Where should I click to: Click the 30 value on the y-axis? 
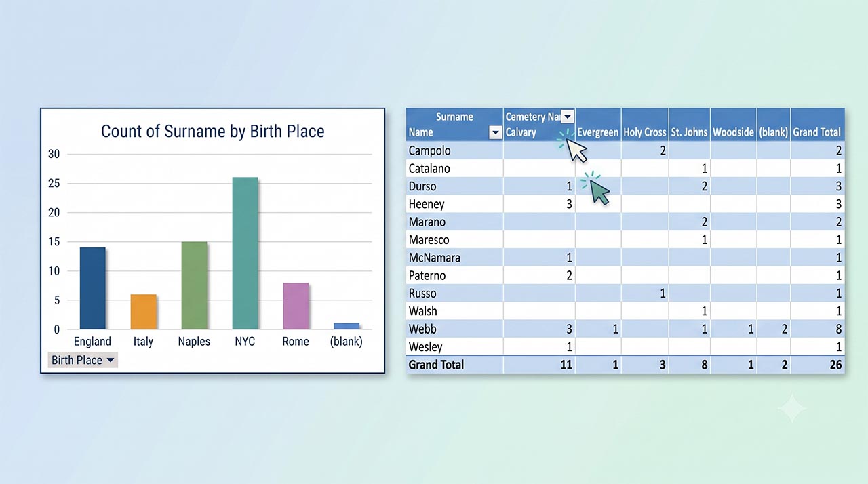point(54,154)
